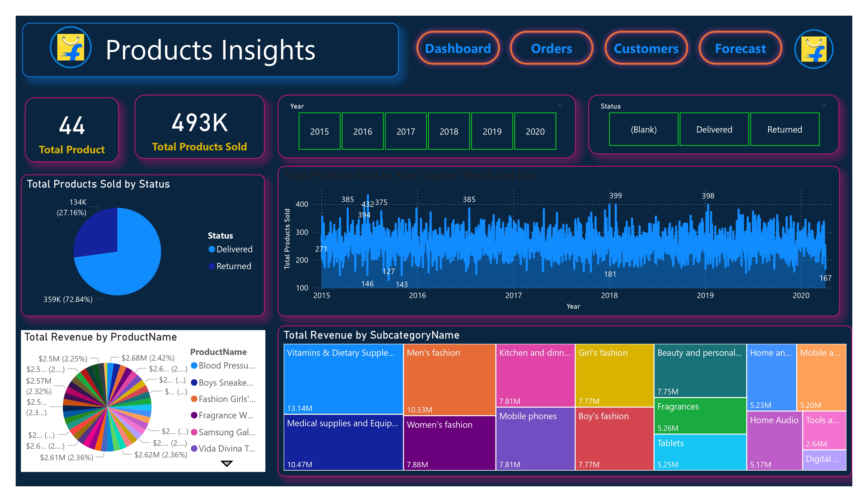Open the Status slicer dropdown chevron
The height and width of the screenshot is (502, 868).
823,105
